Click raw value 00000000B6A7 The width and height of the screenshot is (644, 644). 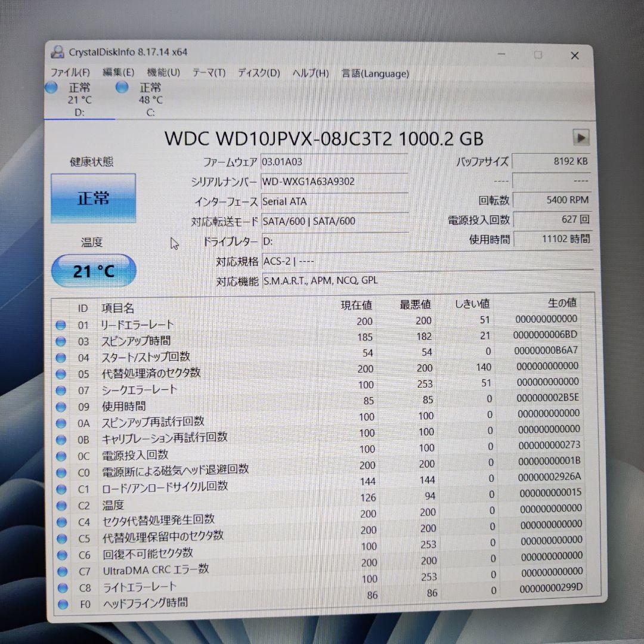click(x=546, y=351)
